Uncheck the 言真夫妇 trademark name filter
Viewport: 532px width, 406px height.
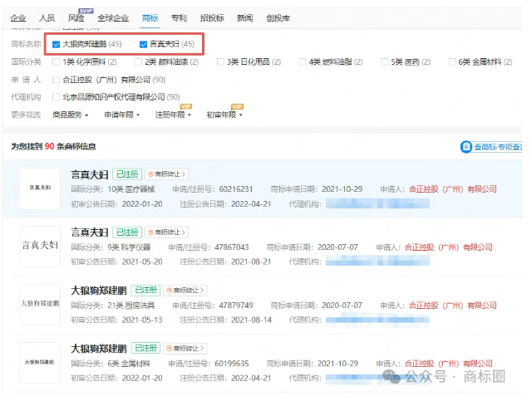[x=145, y=44]
